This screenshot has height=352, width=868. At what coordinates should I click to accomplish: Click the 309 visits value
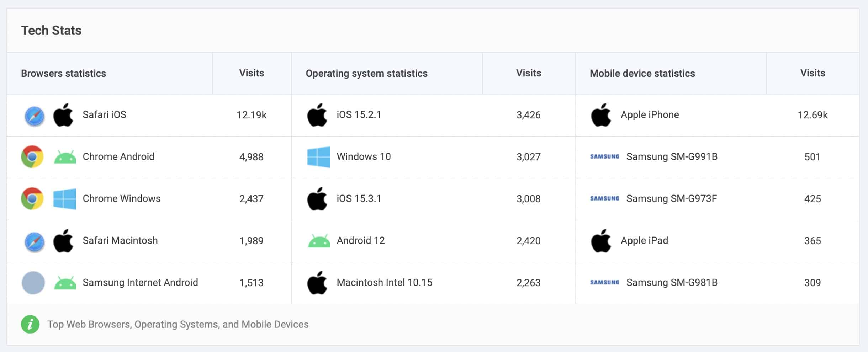(x=813, y=283)
